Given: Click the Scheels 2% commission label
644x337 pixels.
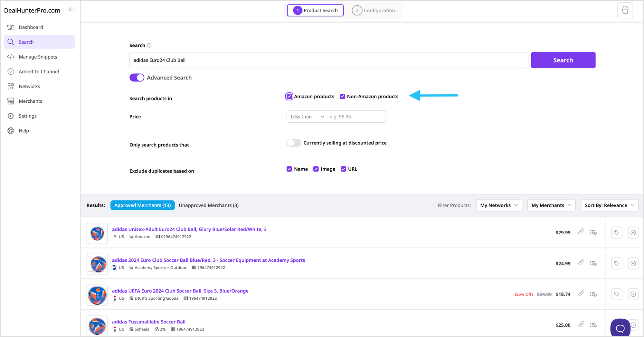Looking at the screenshot, I should point(160,329).
